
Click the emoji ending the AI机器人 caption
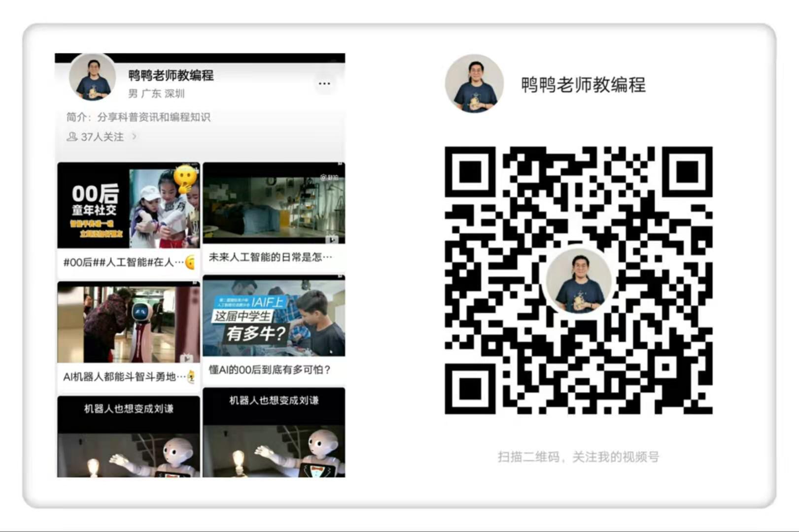click(191, 377)
